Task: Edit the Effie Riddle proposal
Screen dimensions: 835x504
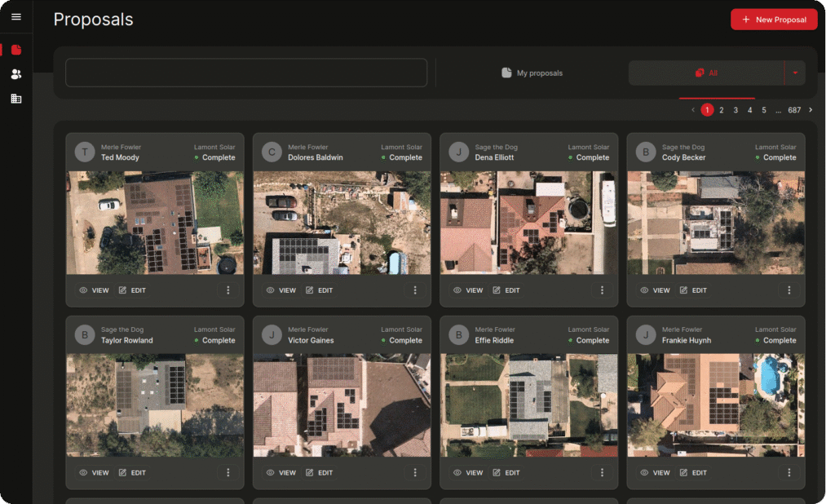Action: (506, 472)
